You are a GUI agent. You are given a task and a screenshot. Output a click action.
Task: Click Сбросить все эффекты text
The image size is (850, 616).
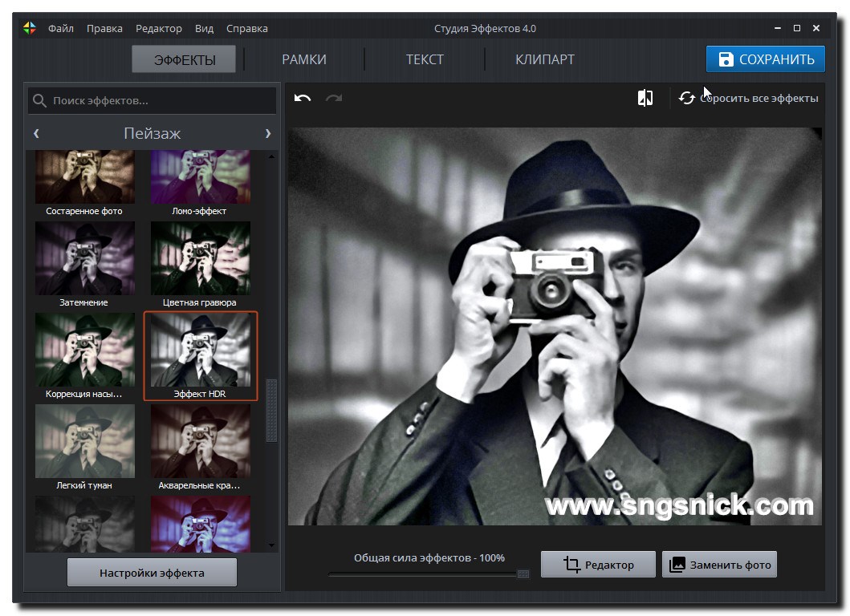point(759,98)
